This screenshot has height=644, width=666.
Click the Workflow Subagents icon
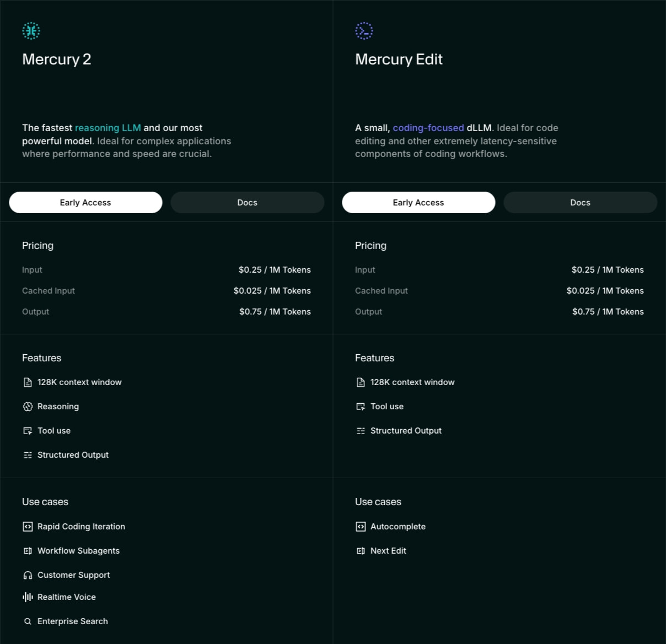point(28,551)
